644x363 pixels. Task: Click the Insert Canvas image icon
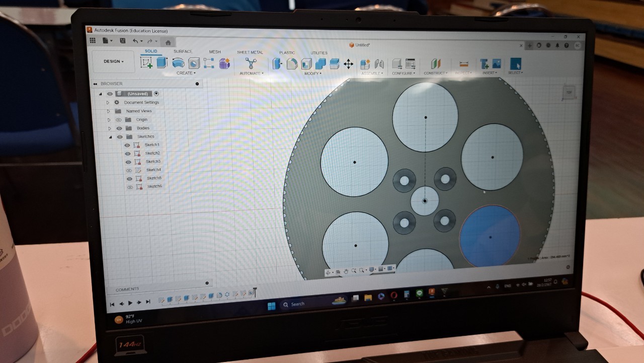[x=497, y=64]
